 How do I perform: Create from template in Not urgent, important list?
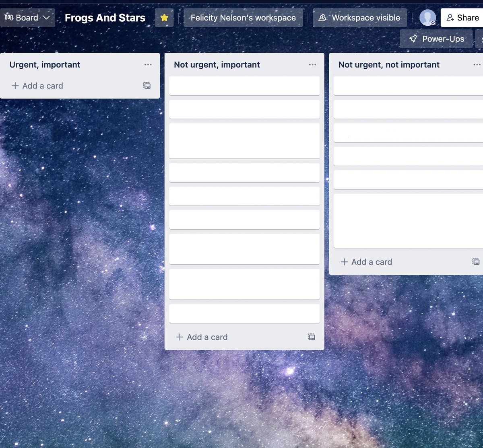[x=312, y=337]
